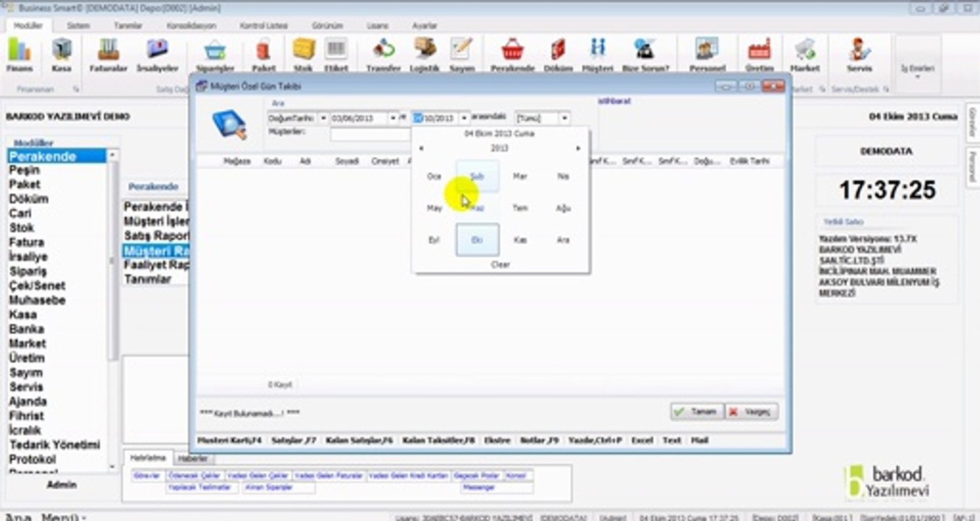Click Excel export in dialog bottom bar
The image size is (980, 521).
(x=642, y=440)
